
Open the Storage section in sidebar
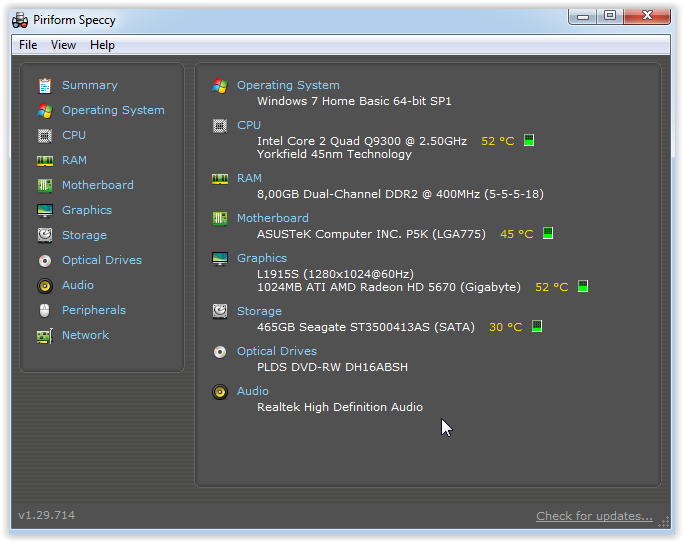pos(84,235)
